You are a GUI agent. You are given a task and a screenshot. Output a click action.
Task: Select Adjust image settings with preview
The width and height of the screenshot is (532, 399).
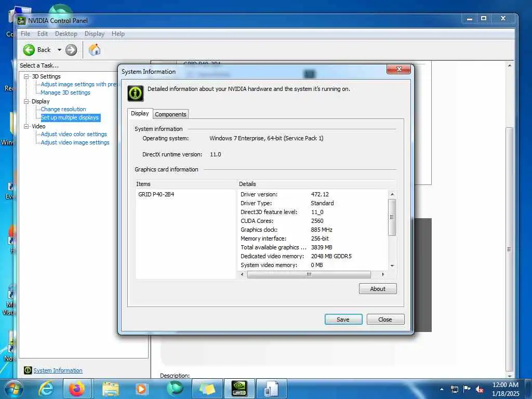pyautogui.click(x=78, y=84)
